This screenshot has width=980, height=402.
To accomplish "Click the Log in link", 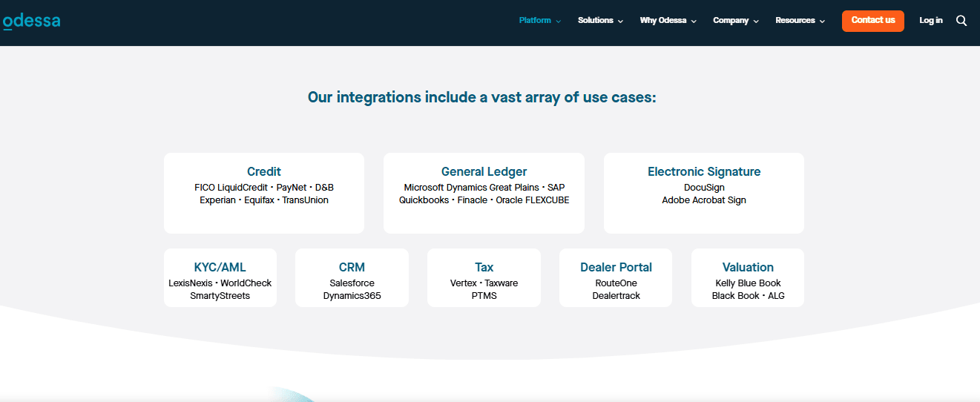I will pyautogui.click(x=930, y=21).
